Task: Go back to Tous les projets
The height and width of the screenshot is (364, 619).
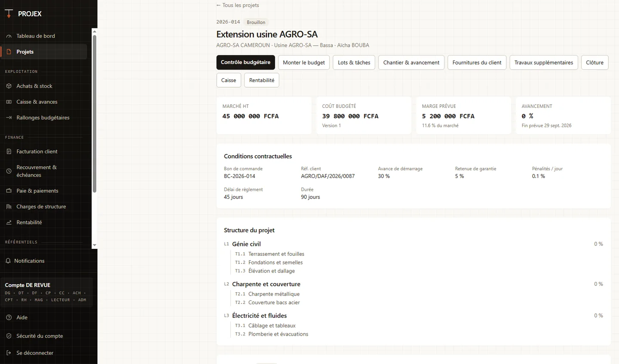Action: point(238,5)
